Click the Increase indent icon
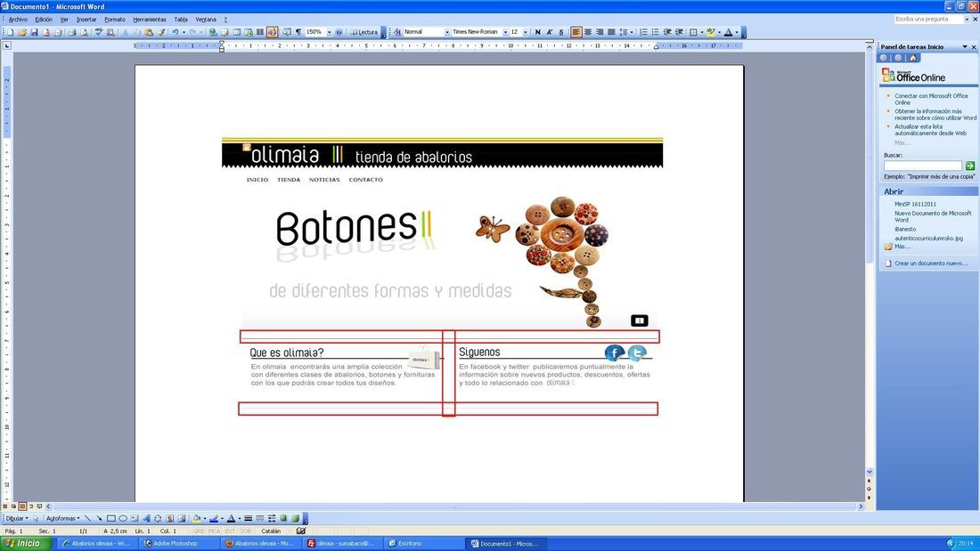Viewport: 980px width, 551px height. (679, 32)
